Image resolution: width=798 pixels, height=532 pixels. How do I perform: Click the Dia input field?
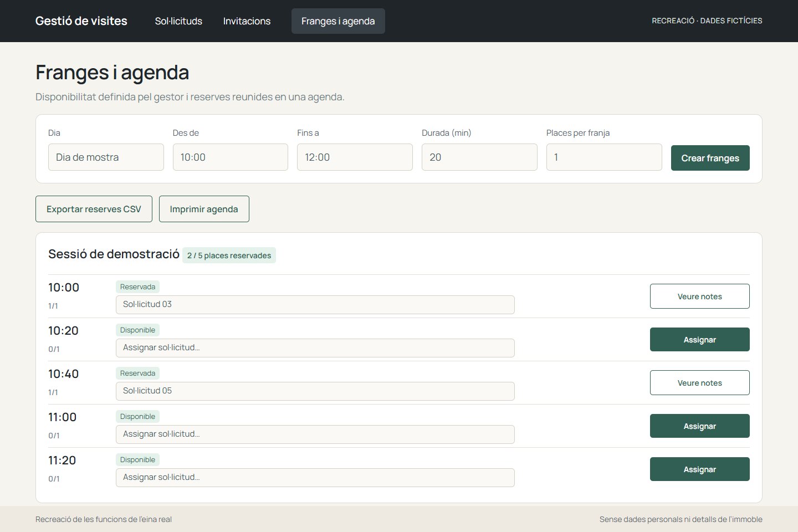106,157
